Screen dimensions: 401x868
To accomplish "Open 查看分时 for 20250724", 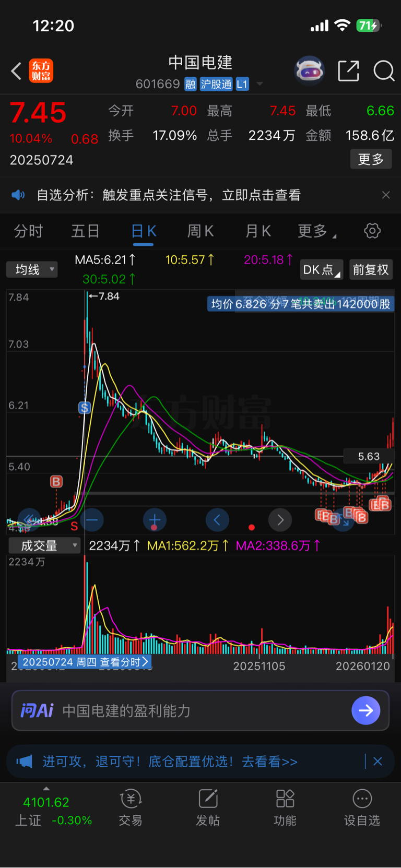I will click(85, 662).
